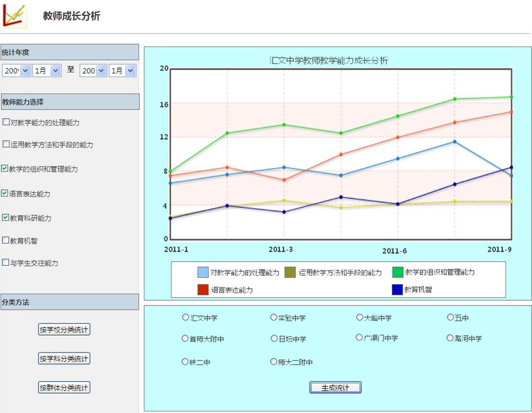
Task: Click y-axis label 20
Action: (x=164, y=68)
